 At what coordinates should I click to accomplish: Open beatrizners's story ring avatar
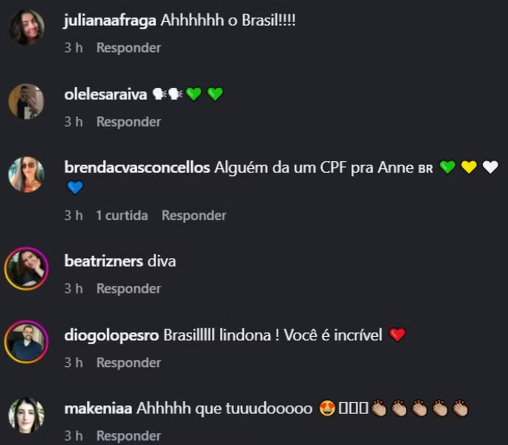(x=26, y=269)
